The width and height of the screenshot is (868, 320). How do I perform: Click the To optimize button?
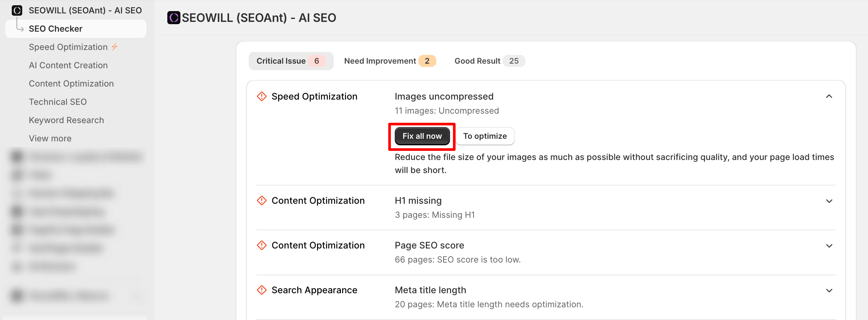click(x=485, y=136)
